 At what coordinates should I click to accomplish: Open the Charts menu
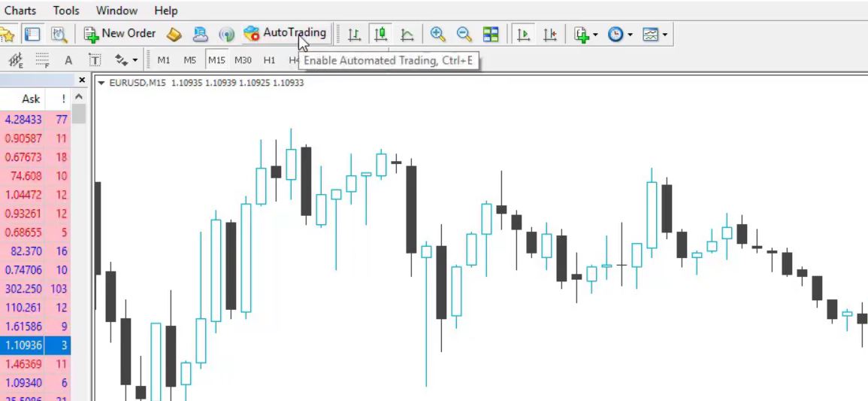tap(20, 11)
